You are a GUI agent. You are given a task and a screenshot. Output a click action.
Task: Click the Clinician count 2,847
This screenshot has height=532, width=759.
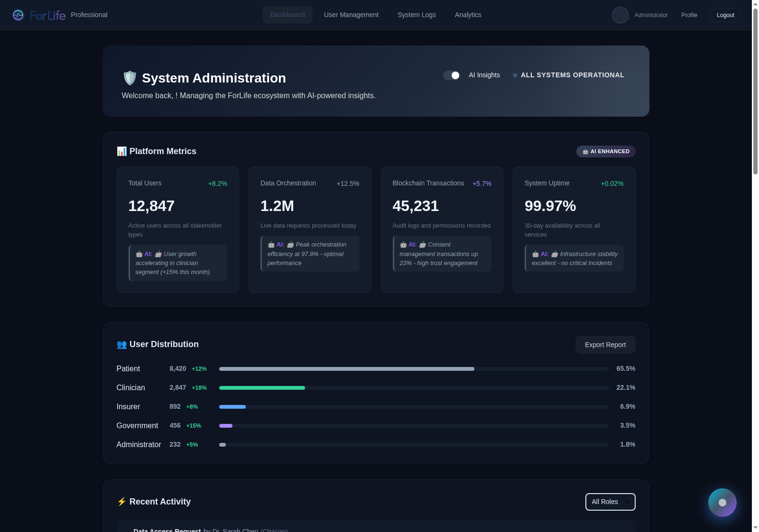tap(178, 388)
